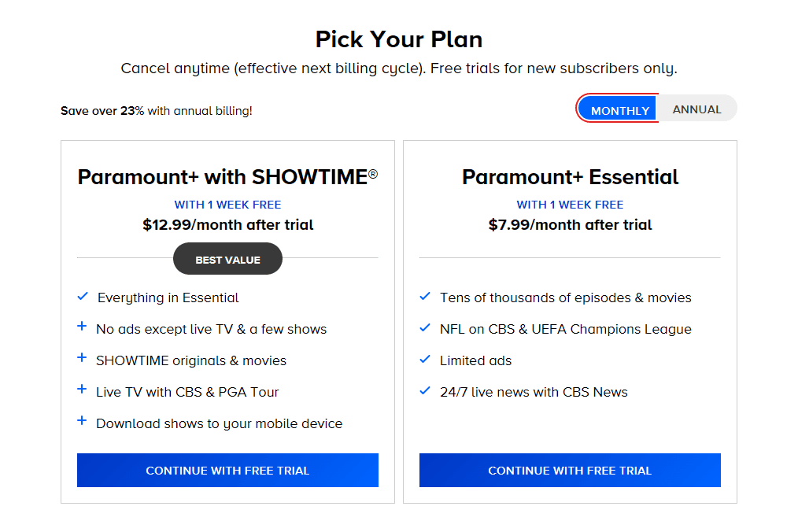This screenshot has height=532, width=798.
Task: Switch billing to ANNUAL
Action: [696, 109]
